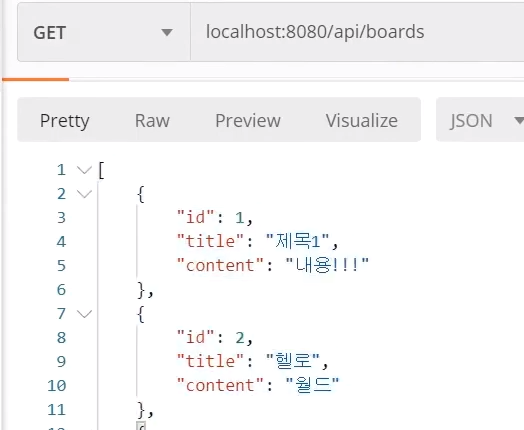This screenshot has width=524, height=430.
Task: Collapse the object at line 7
Action: 84,314
